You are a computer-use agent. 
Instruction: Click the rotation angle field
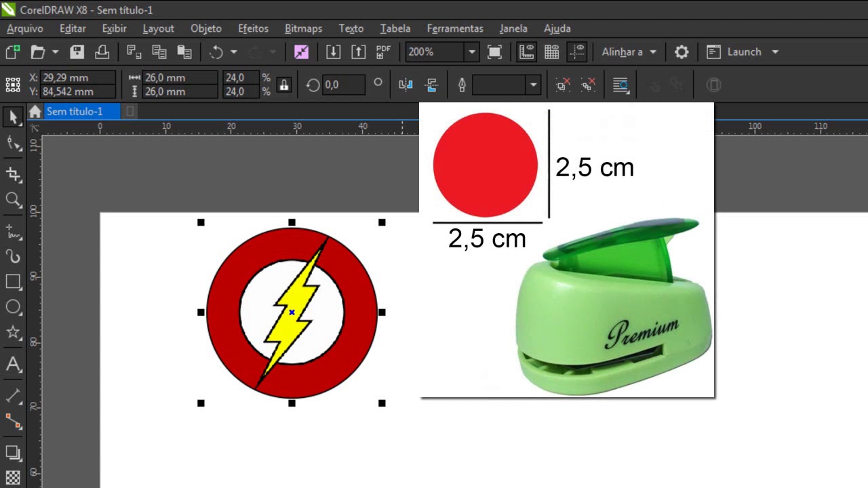[345, 85]
